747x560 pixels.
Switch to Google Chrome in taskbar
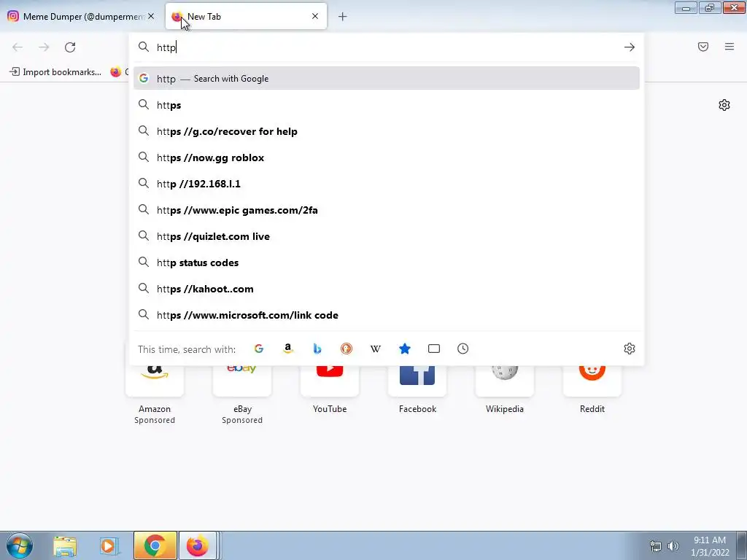[x=155, y=545]
